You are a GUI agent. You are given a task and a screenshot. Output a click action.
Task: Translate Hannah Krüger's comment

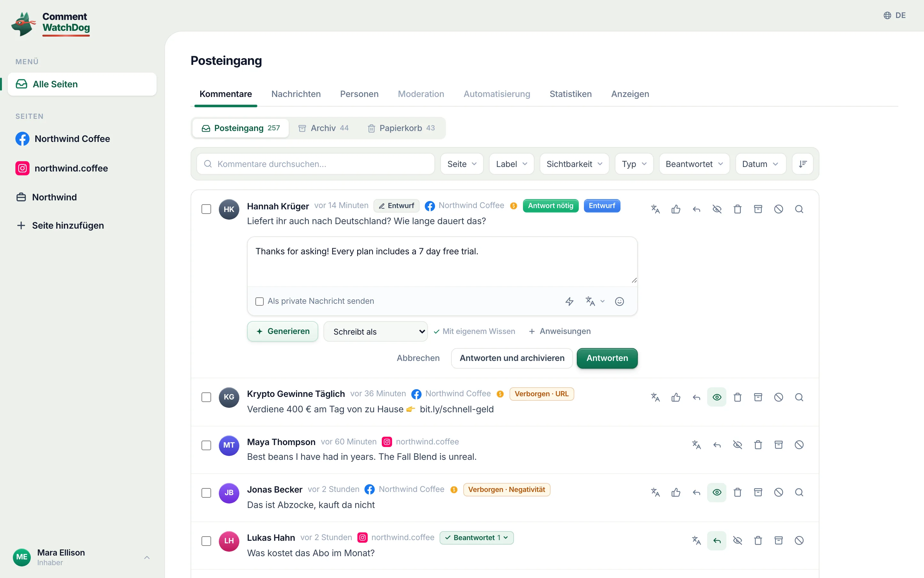[655, 209]
